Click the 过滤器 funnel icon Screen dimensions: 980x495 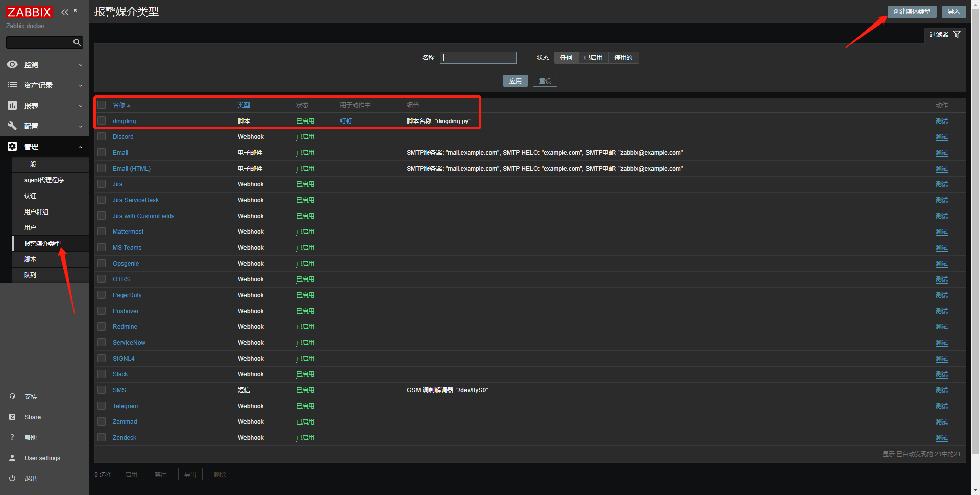click(957, 34)
